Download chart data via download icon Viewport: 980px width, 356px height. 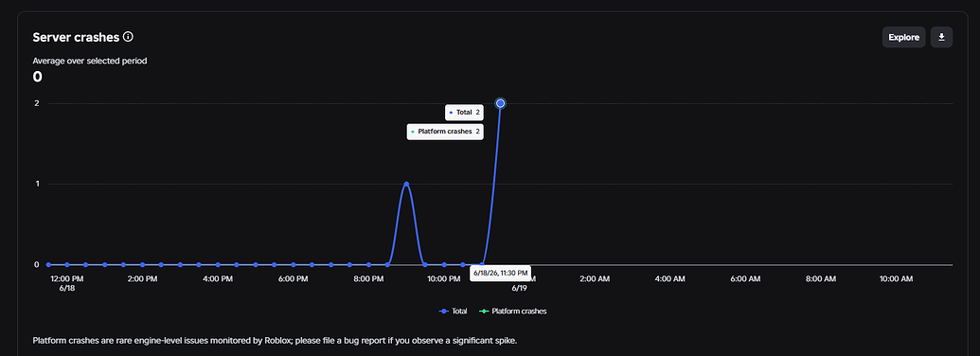941,38
